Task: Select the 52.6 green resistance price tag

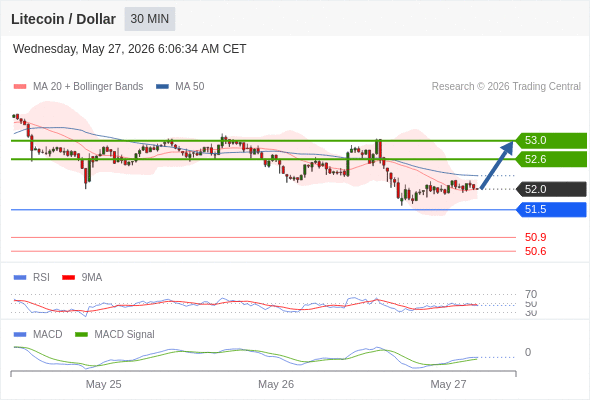Action: [551, 159]
